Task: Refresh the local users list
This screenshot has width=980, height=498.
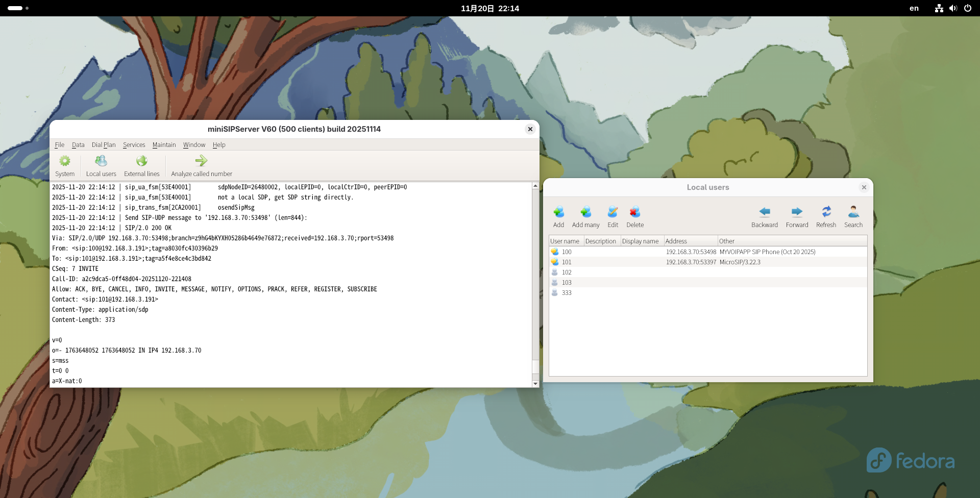Action: (826, 217)
